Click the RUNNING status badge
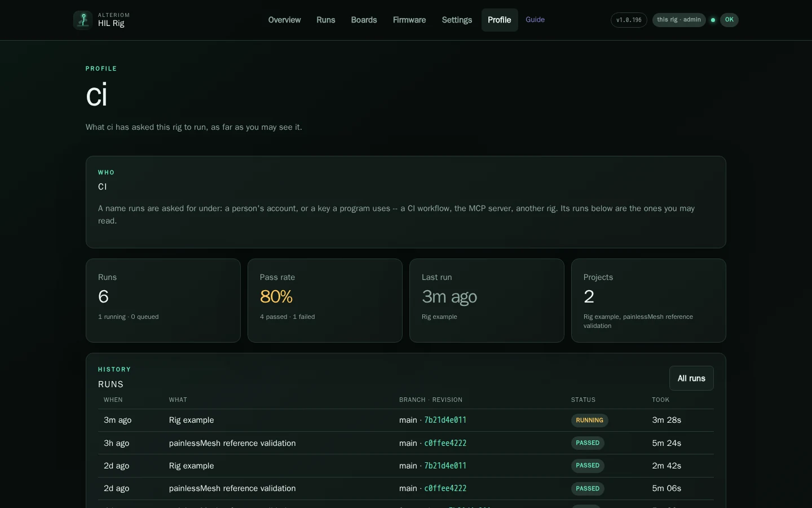812x508 pixels. point(590,421)
